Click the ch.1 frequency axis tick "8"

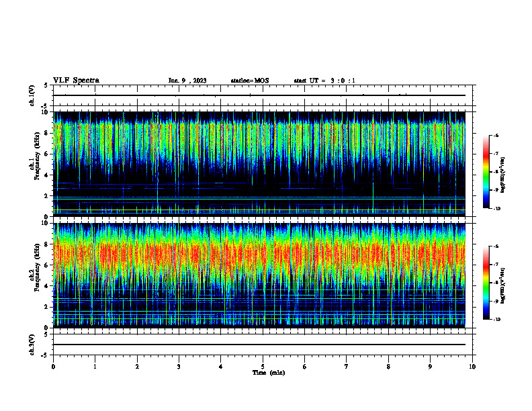(46, 133)
